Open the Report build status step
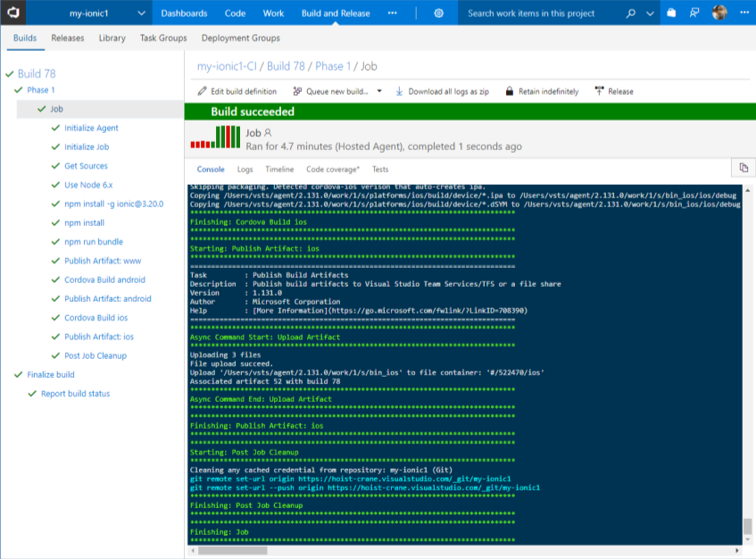Viewport: 756px width, 559px height. 75,394
